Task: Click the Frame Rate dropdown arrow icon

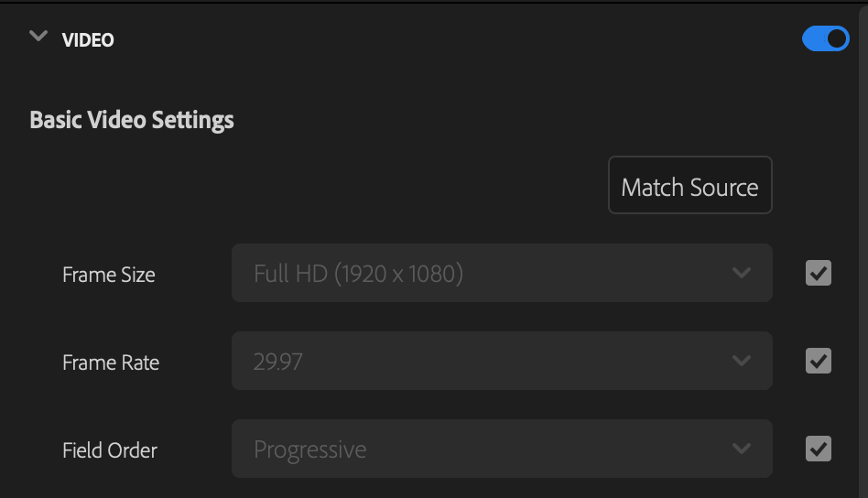Action: pos(742,361)
